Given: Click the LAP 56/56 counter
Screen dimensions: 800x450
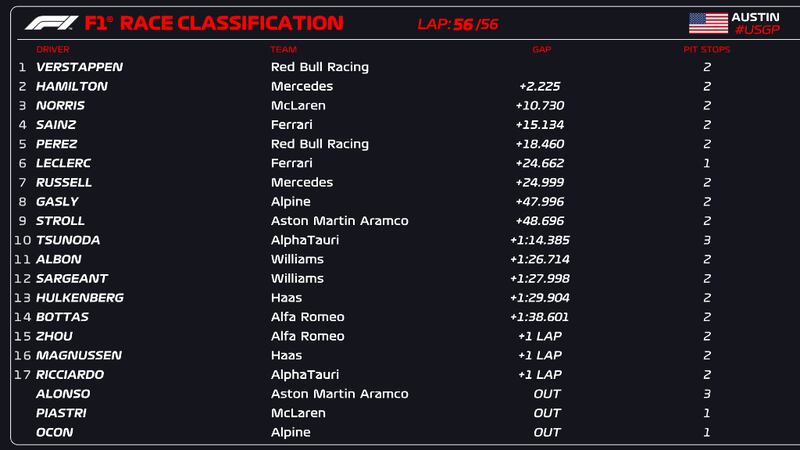Looking at the screenshot, I should point(457,23).
